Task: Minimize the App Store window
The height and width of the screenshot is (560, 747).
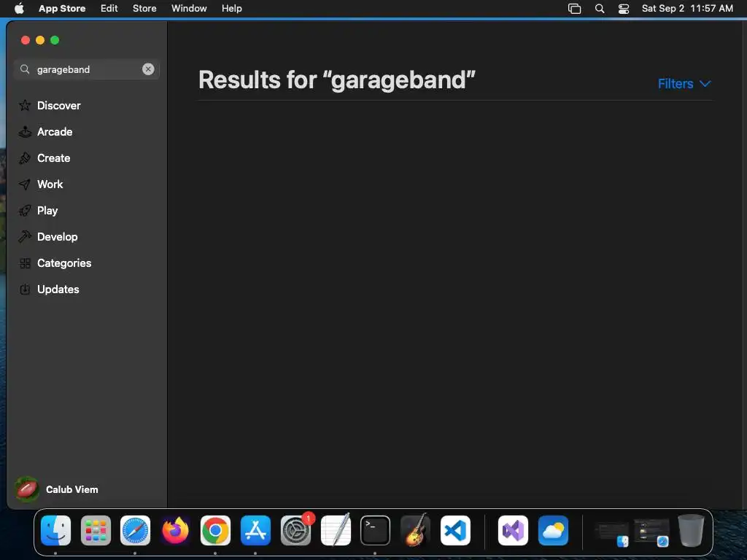Action: [40, 40]
